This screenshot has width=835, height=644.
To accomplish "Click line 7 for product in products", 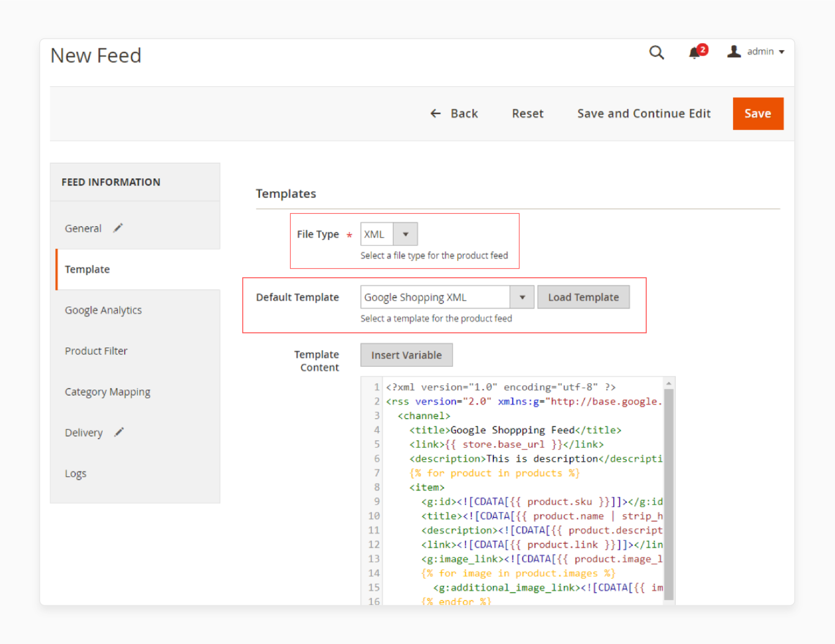I will [494, 473].
